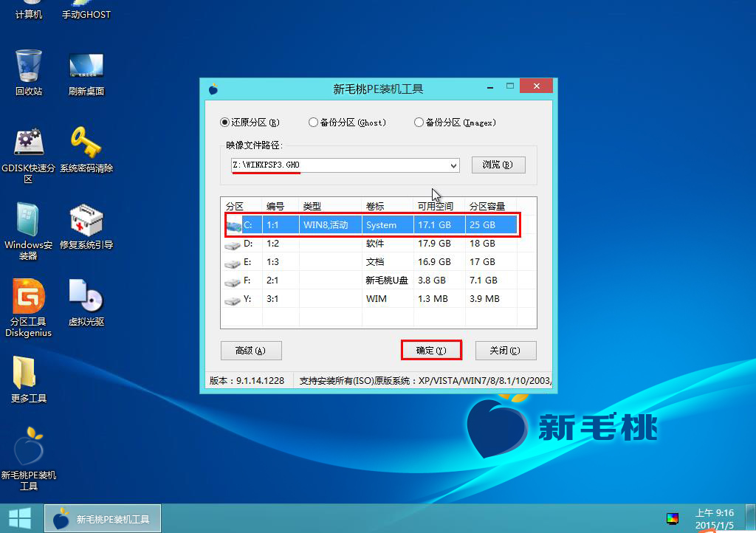The image size is (756, 533).
Task: Click the peach icon in the dialog title bar
Action: tap(213, 89)
